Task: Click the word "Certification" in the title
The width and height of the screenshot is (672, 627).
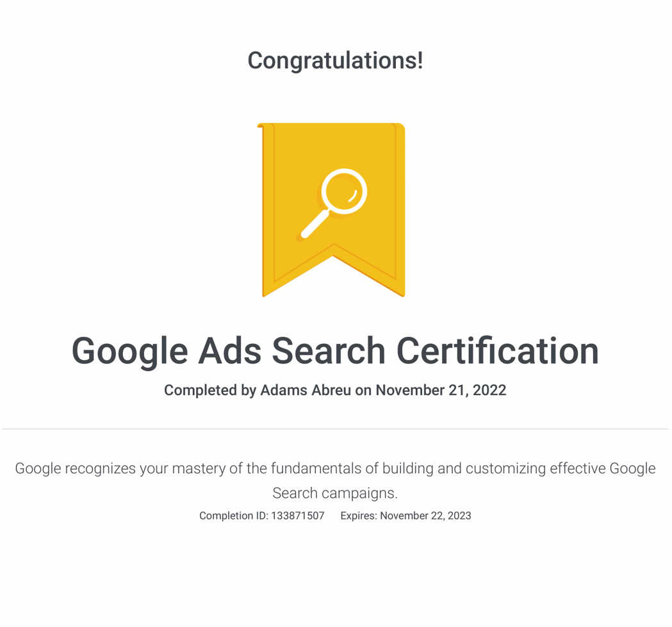Action: (x=498, y=350)
